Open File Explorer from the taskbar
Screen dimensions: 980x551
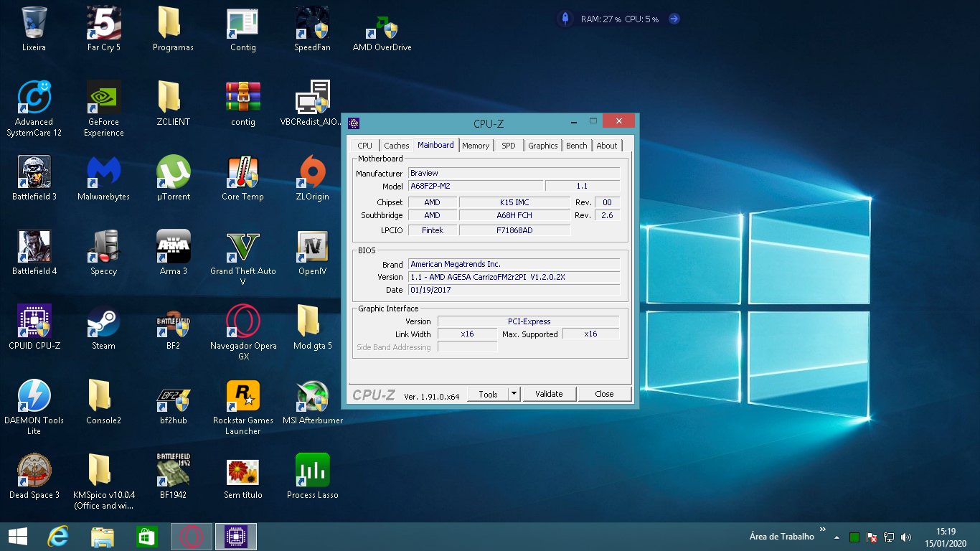point(103,537)
